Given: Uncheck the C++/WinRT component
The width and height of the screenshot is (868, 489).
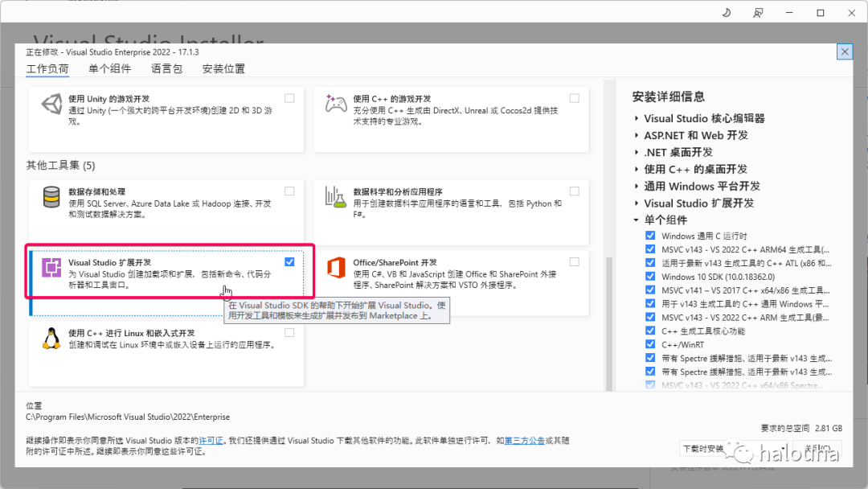Looking at the screenshot, I should pyautogui.click(x=650, y=344).
